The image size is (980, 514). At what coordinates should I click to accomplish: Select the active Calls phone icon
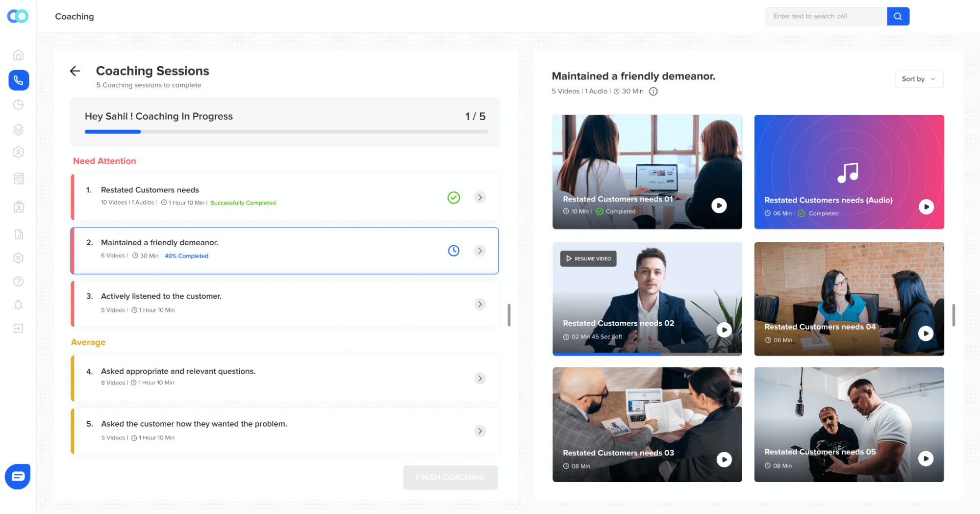[x=18, y=80]
